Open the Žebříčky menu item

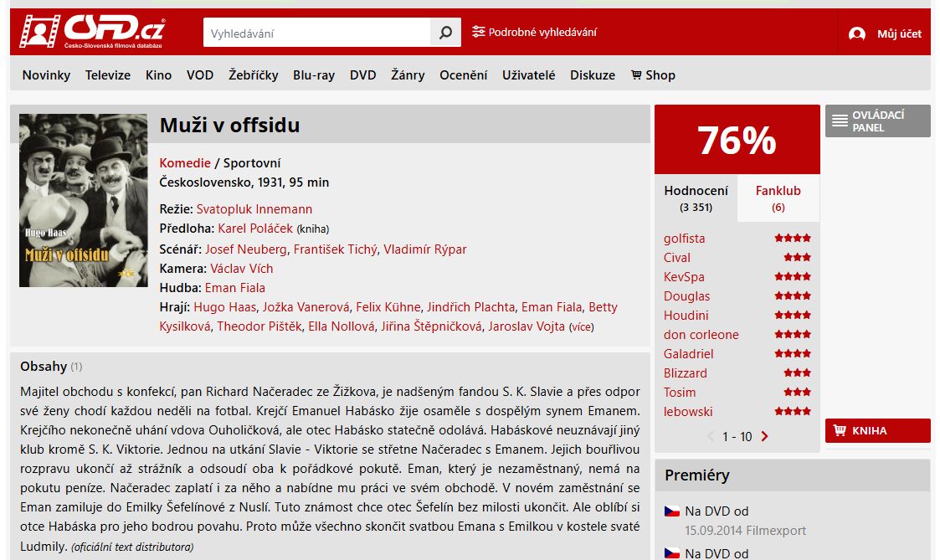[253, 75]
